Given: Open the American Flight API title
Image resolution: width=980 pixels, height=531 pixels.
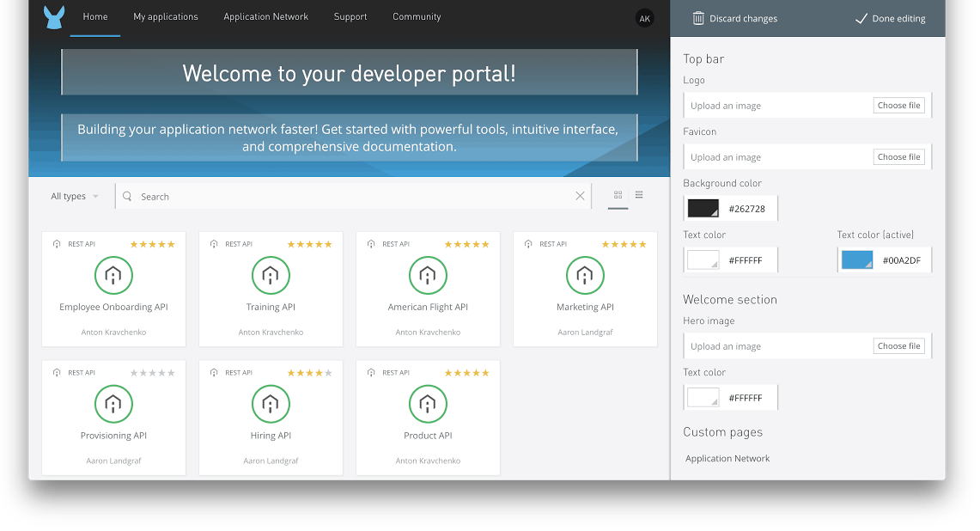Looking at the screenshot, I should (x=428, y=307).
